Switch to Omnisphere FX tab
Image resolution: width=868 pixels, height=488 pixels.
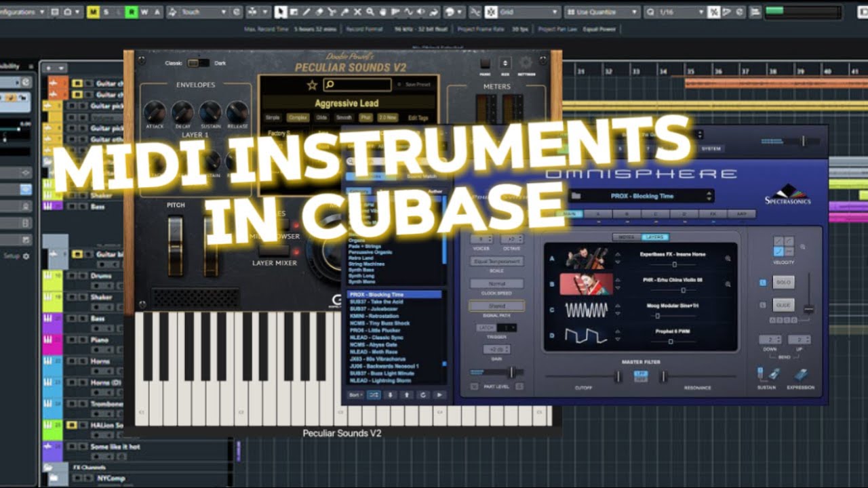[713, 213]
